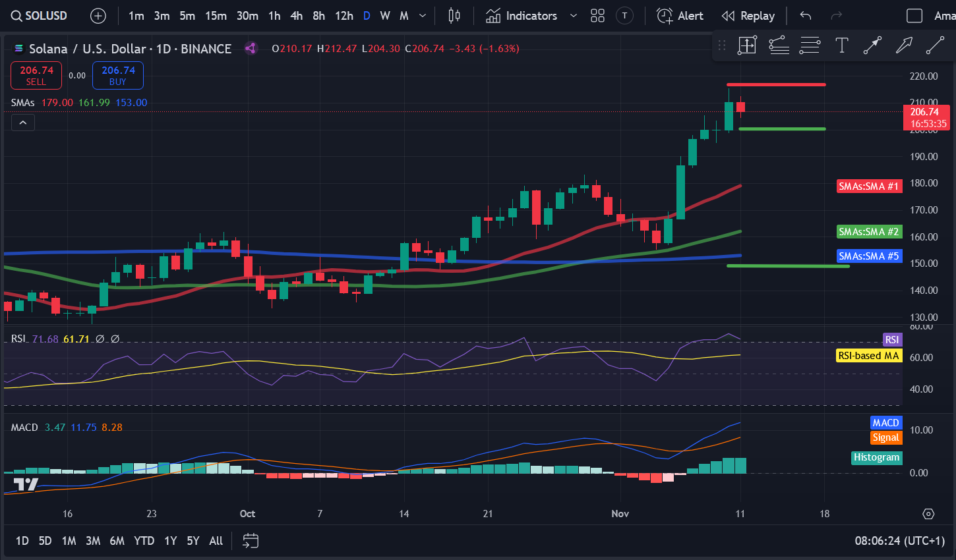The height and width of the screenshot is (560, 956).
Task: Select the Fib retracement drawing tool
Action: click(779, 45)
